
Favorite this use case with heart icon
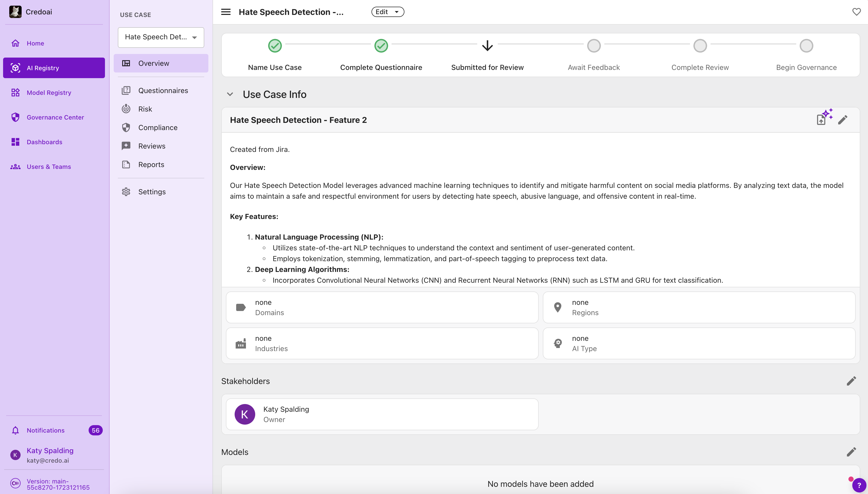click(x=856, y=12)
